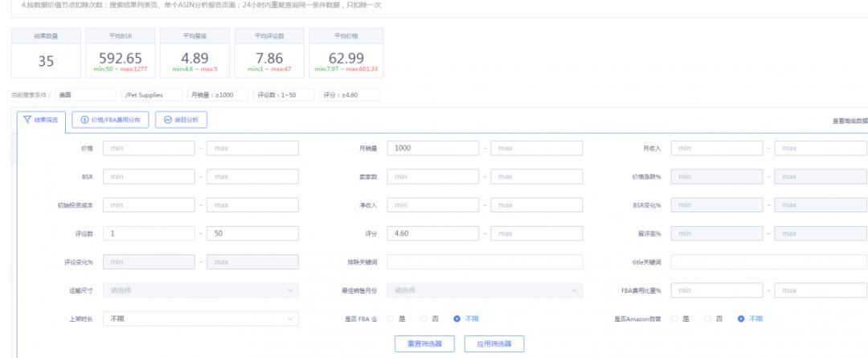
Task: Click the 平均BSR value 592.65
Action: 121,58
